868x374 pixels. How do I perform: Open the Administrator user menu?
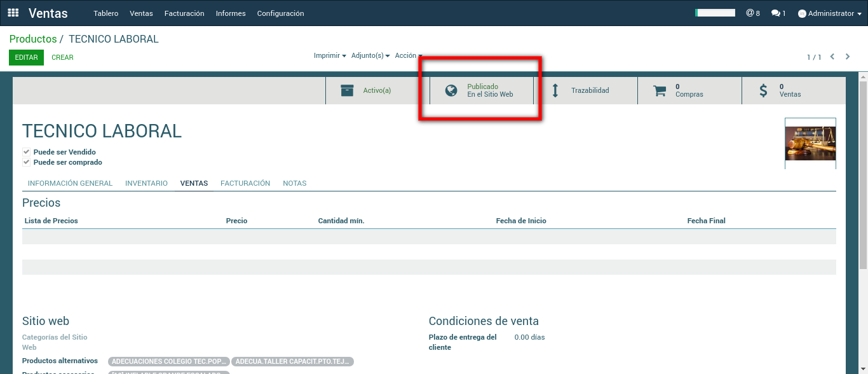[x=830, y=13]
